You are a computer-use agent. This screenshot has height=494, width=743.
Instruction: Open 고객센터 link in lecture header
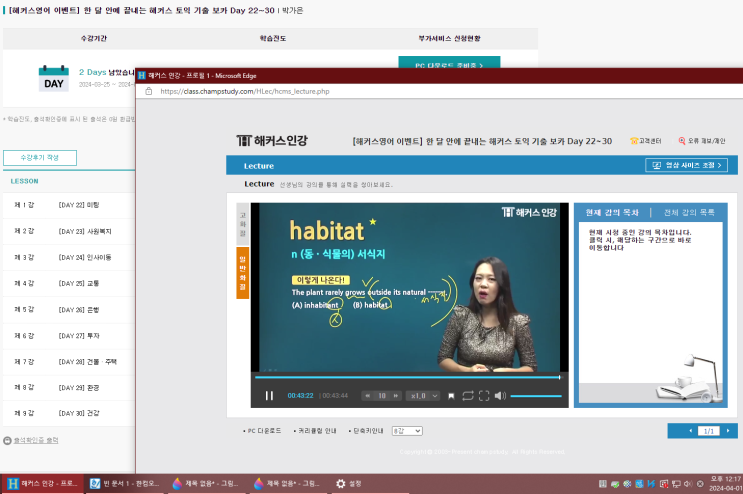click(646, 141)
